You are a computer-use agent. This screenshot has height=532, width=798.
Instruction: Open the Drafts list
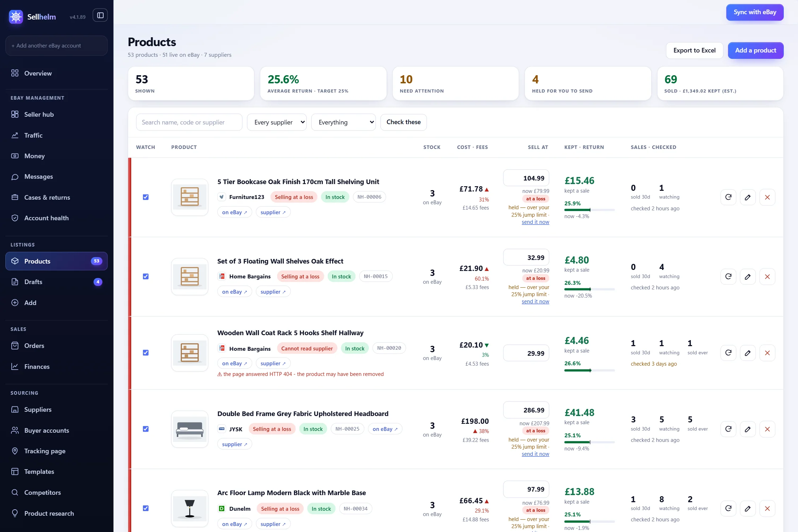point(56,282)
